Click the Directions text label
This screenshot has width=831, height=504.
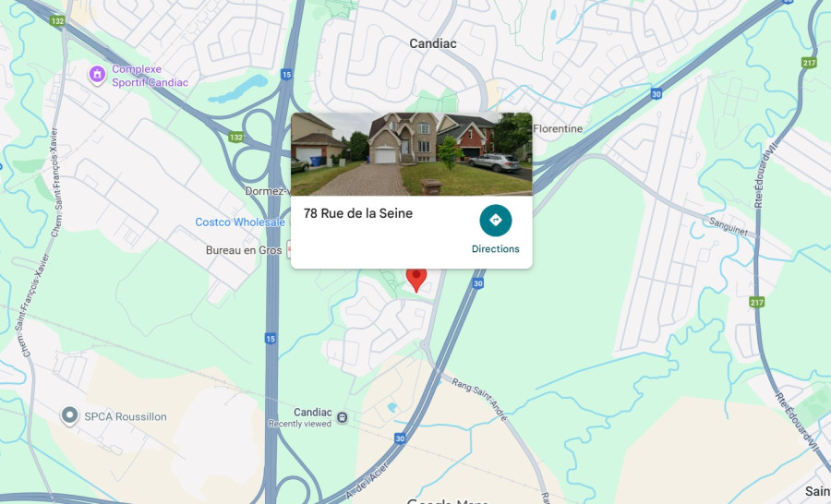click(x=496, y=248)
